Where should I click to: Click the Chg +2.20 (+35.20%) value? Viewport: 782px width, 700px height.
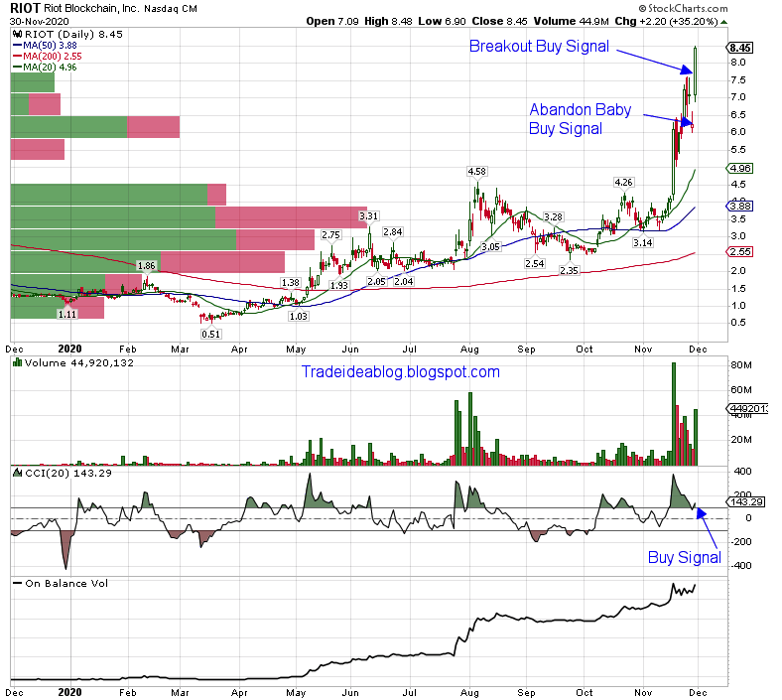pyautogui.click(x=666, y=22)
